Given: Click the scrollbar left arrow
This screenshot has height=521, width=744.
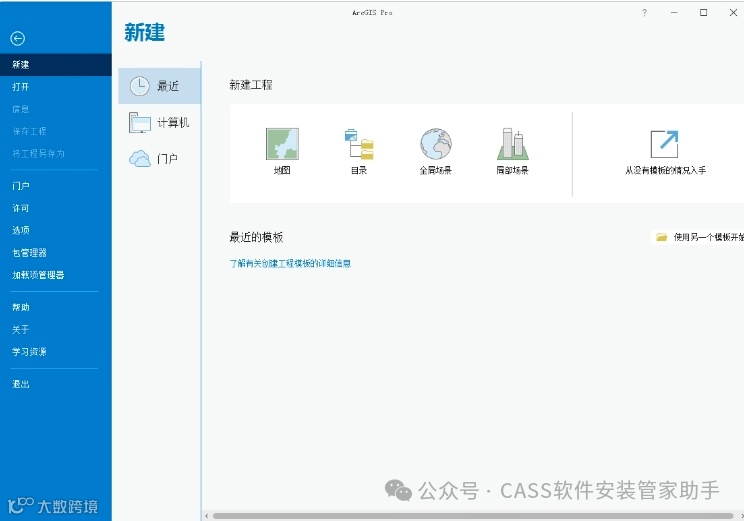Looking at the screenshot, I should [206, 516].
